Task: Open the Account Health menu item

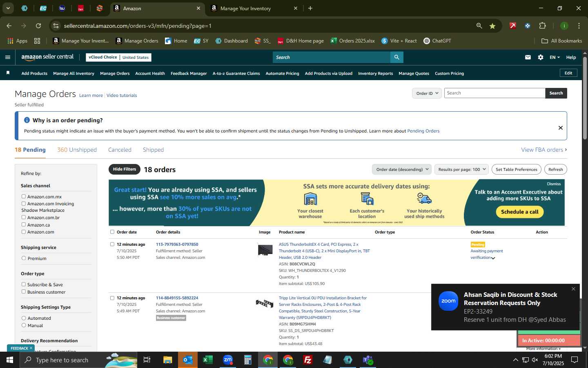Action: 150,73
